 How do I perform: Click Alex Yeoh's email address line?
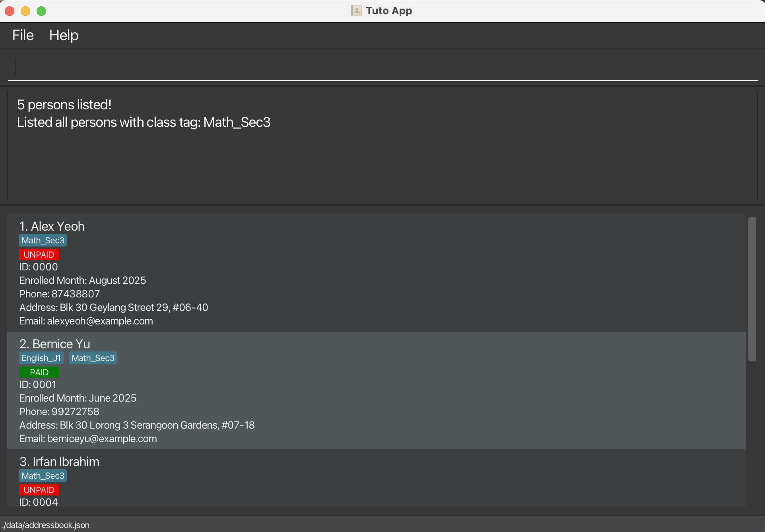click(86, 321)
